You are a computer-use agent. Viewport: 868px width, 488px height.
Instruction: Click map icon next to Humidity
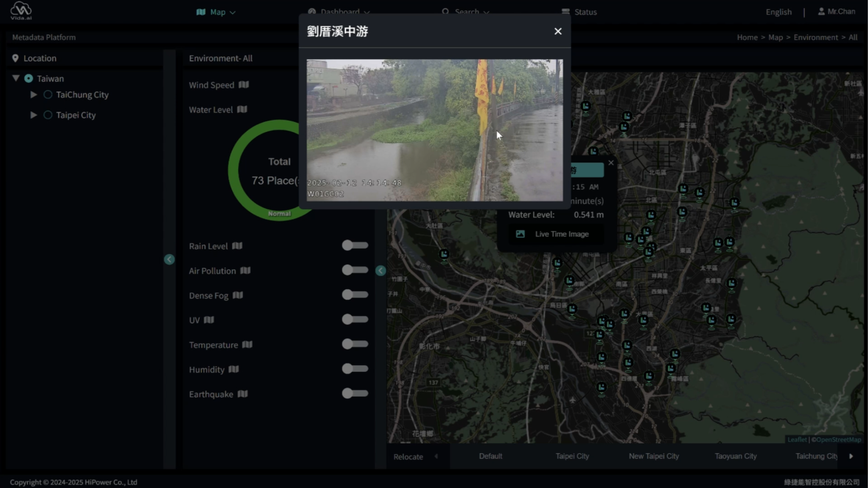click(234, 369)
